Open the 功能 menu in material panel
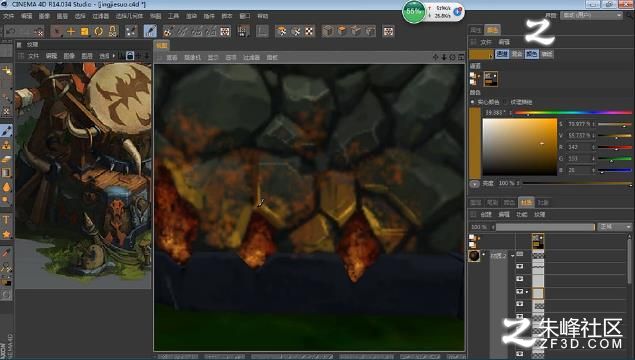 522,215
